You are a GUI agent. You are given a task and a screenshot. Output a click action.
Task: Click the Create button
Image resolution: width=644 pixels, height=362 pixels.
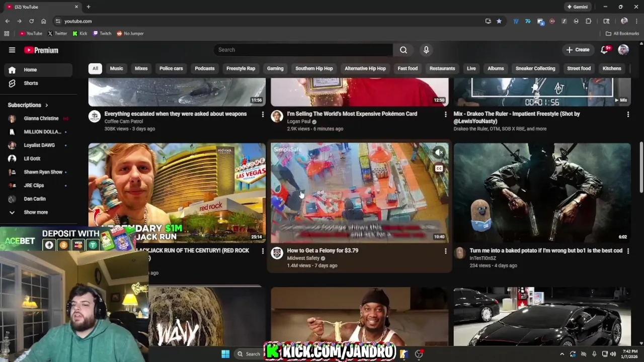[x=578, y=50]
